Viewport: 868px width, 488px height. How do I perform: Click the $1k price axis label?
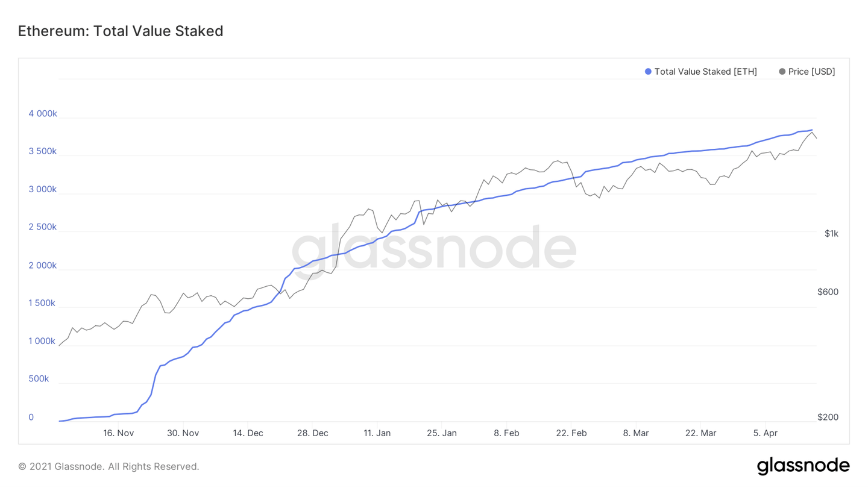coord(831,234)
